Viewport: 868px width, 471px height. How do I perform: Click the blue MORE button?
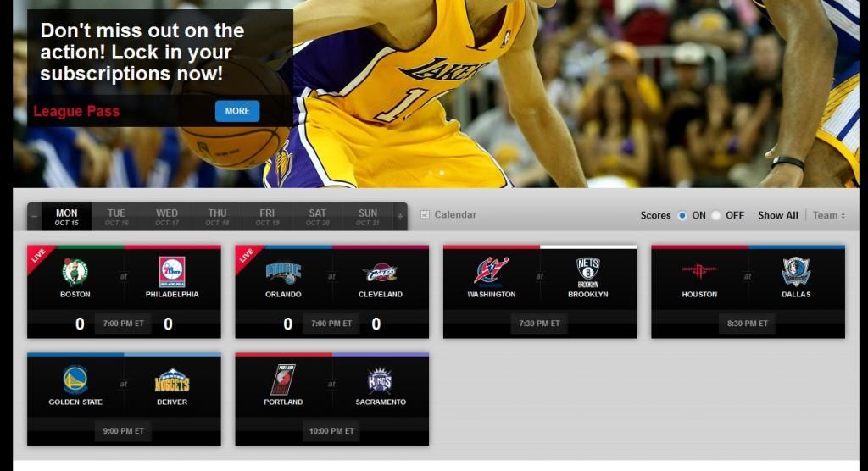[237, 111]
